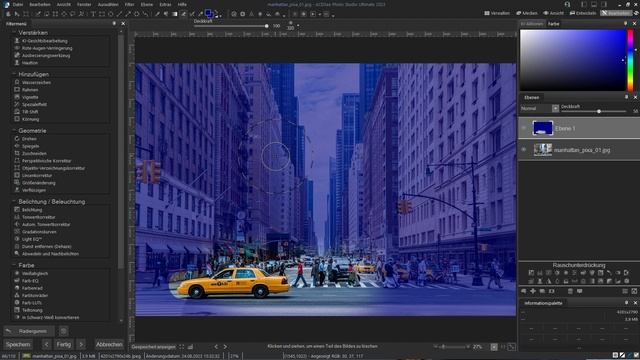
Task: Click the trash icon below layers
Action: [x=570, y=291]
